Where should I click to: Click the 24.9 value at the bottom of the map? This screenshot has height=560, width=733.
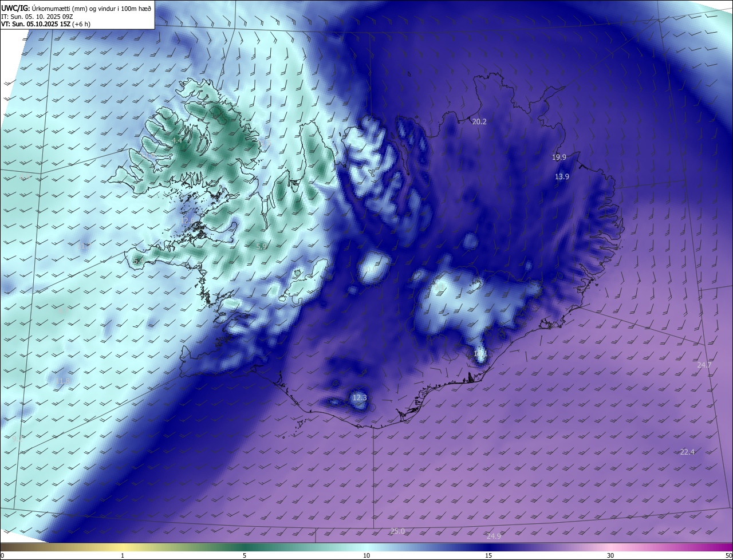[x=494, y=537]
